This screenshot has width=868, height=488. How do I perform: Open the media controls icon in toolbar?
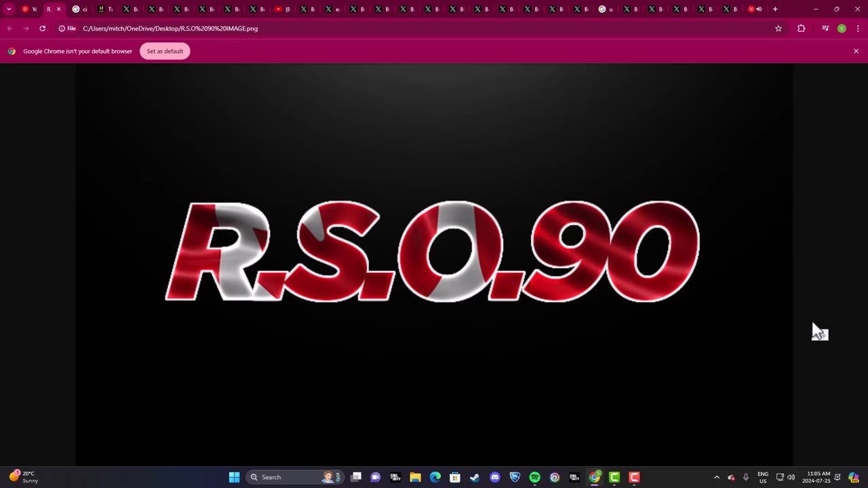click(x=825, y=28)
